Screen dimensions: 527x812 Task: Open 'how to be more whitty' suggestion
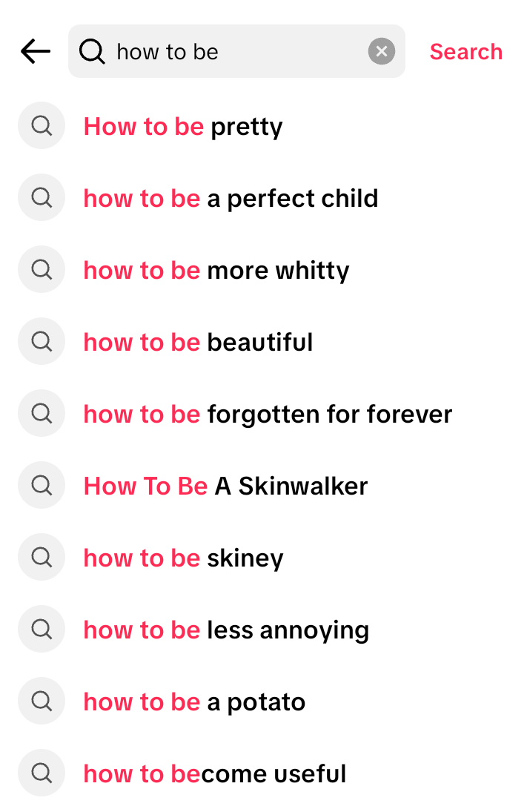coord(216,271)
